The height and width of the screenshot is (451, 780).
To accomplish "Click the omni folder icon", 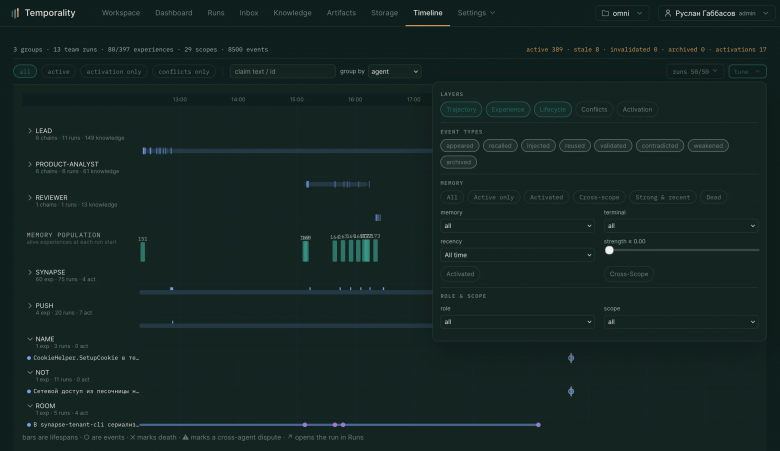I will coord(605,13).
